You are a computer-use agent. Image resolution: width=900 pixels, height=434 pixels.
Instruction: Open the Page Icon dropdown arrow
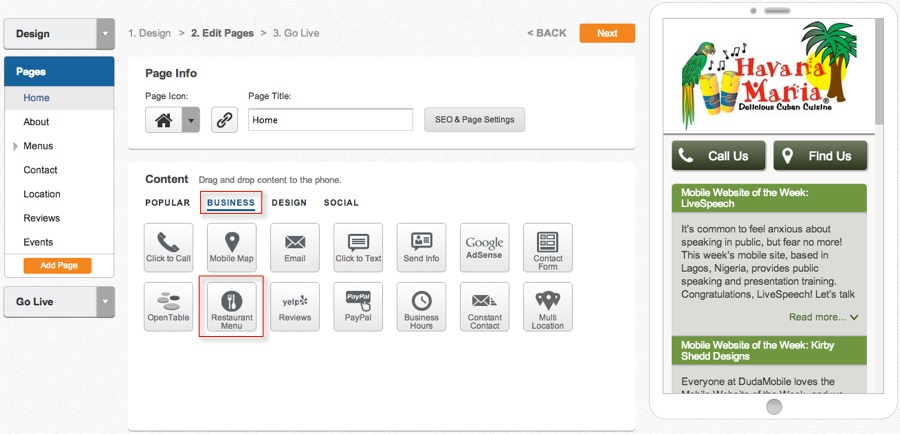(191, 120)
